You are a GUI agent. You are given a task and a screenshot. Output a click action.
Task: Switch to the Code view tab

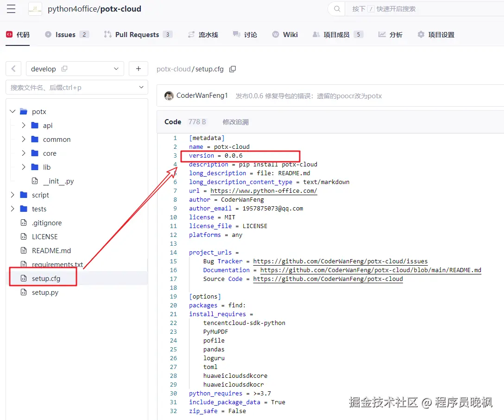(173, 121)
